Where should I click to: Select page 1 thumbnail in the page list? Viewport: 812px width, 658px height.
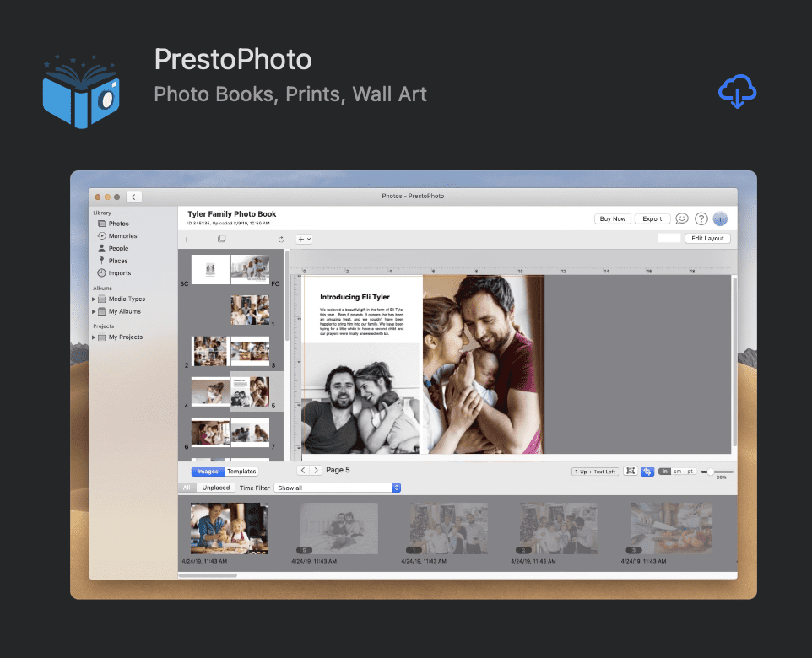click(x=250, y=310)
